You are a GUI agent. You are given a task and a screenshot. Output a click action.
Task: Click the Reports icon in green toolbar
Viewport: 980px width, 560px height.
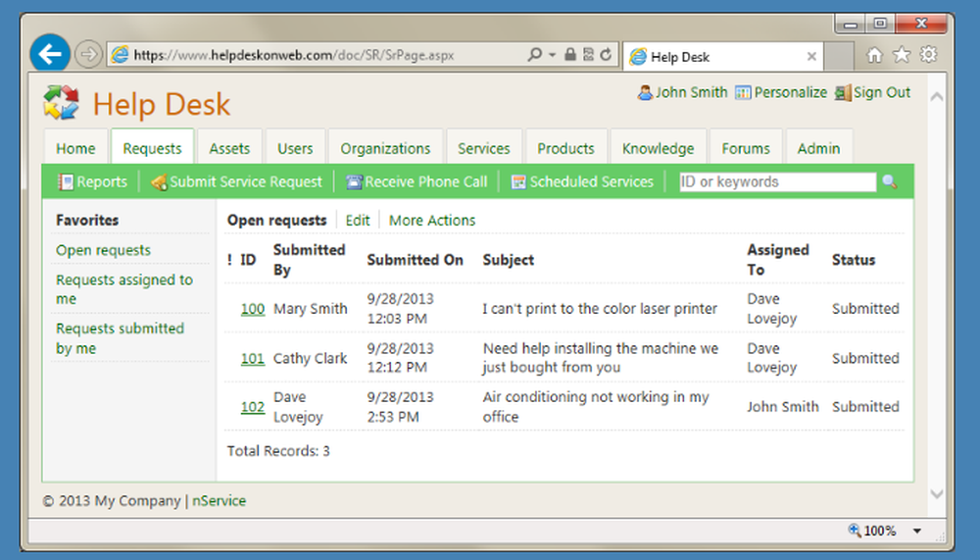point(65,182)
